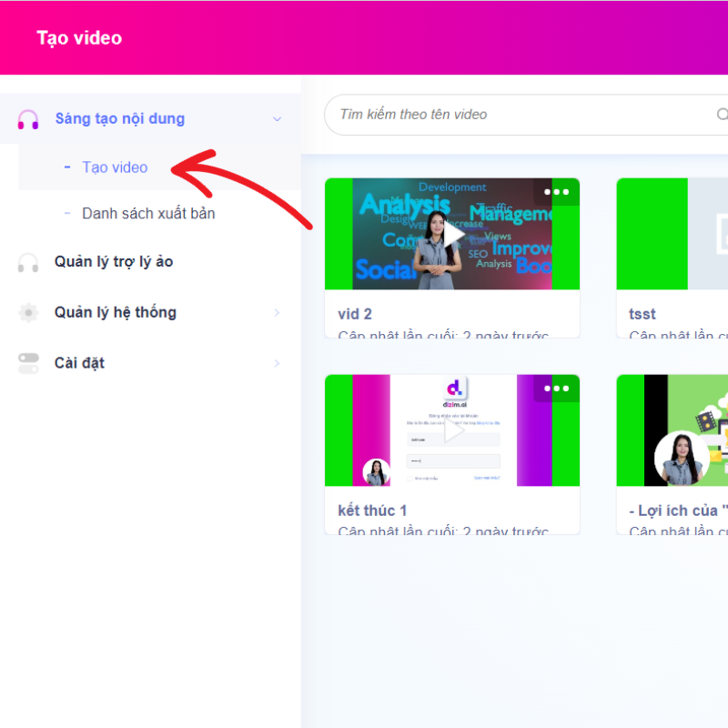
Task: Click the toggle-switch icon beside Cài đặt
Action: pyautogui.click(x=28, y=363)
